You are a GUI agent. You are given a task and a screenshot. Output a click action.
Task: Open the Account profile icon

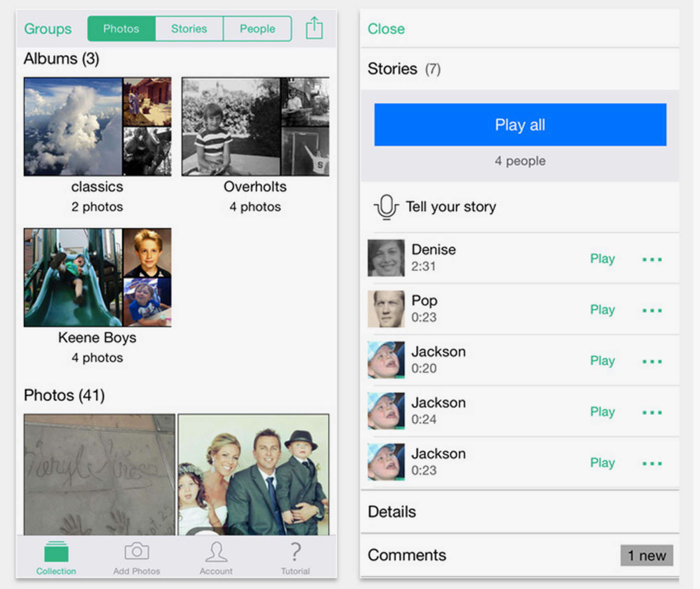click(x=216, y=553)
